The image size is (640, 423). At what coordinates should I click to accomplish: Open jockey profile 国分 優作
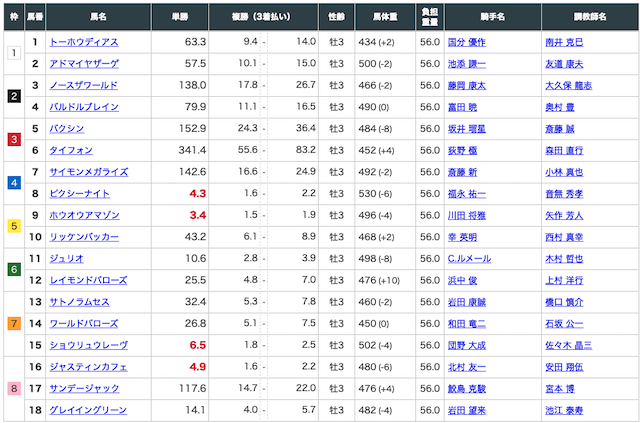tap(467, 42)
